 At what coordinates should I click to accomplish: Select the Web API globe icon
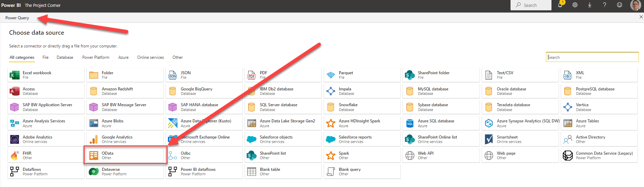410,155
